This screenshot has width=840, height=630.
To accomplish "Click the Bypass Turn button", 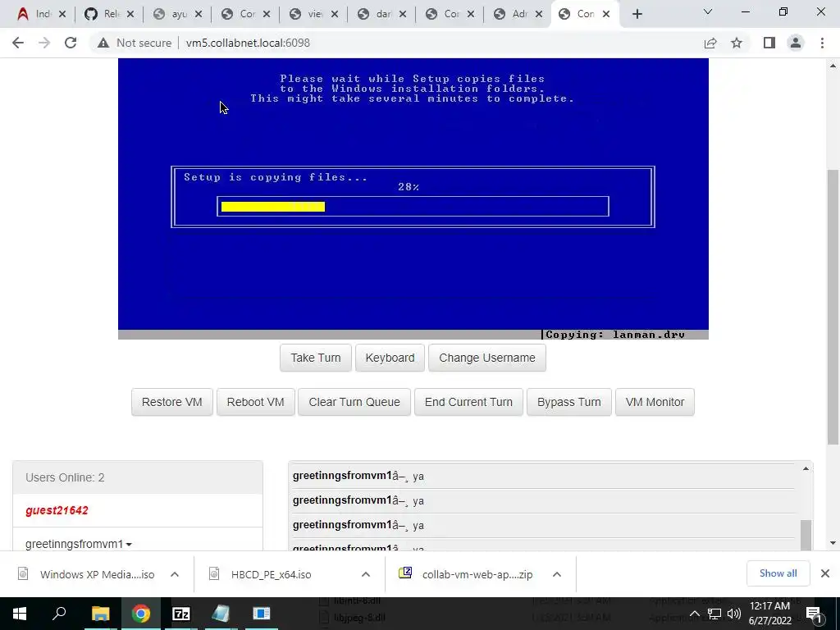I will click(x=569, y=402).
